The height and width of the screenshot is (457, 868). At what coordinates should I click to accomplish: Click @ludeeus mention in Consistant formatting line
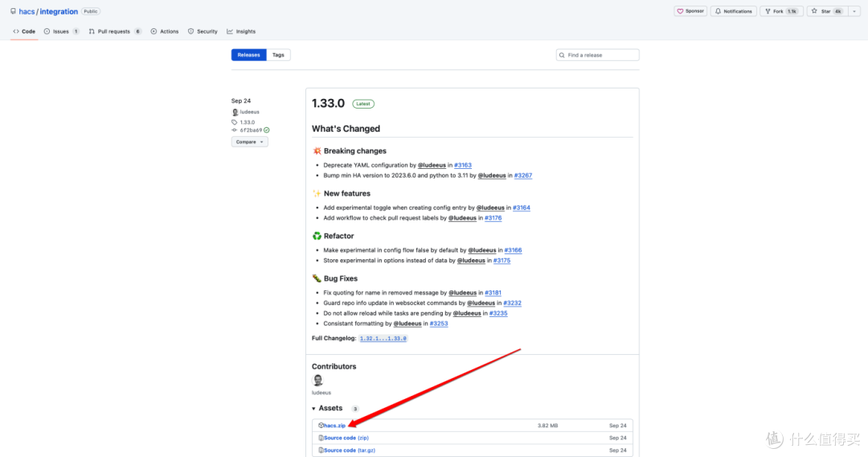pyautogui.click(x=407, y=323)
